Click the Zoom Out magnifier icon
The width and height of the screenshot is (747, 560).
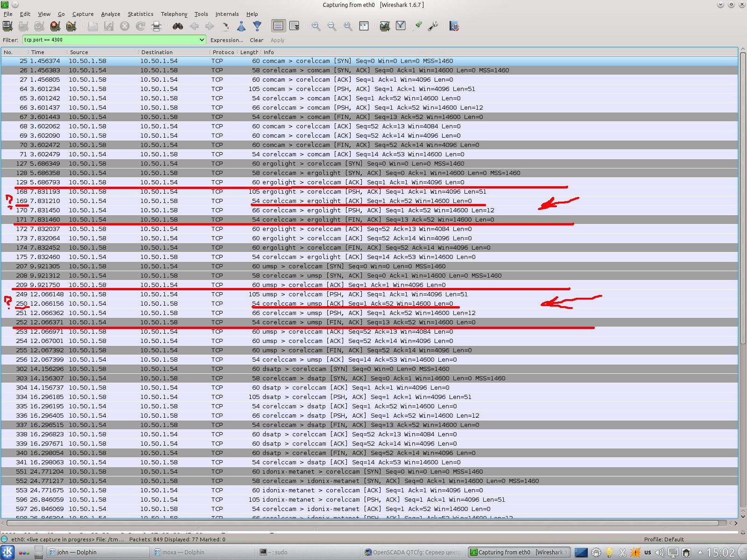332,26
